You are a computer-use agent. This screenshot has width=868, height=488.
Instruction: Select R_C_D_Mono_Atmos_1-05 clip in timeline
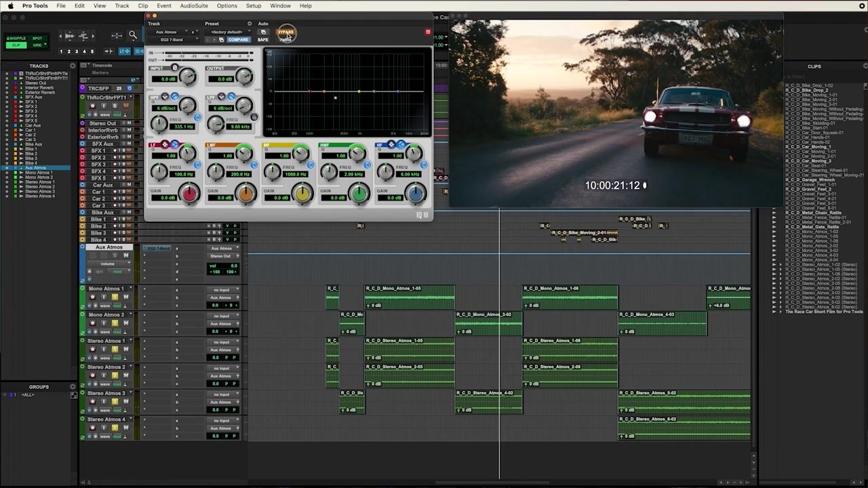[410, 298]
